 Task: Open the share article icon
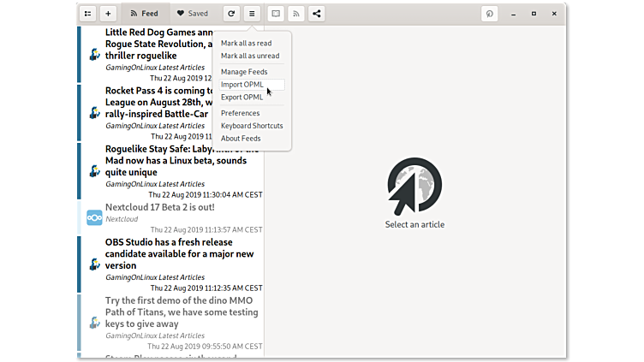317,14
